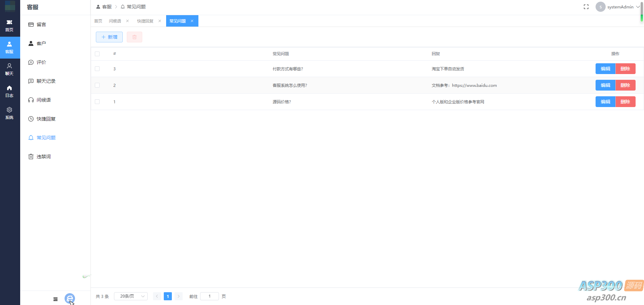Switch to the 问候语 tab

click(115, 21)
